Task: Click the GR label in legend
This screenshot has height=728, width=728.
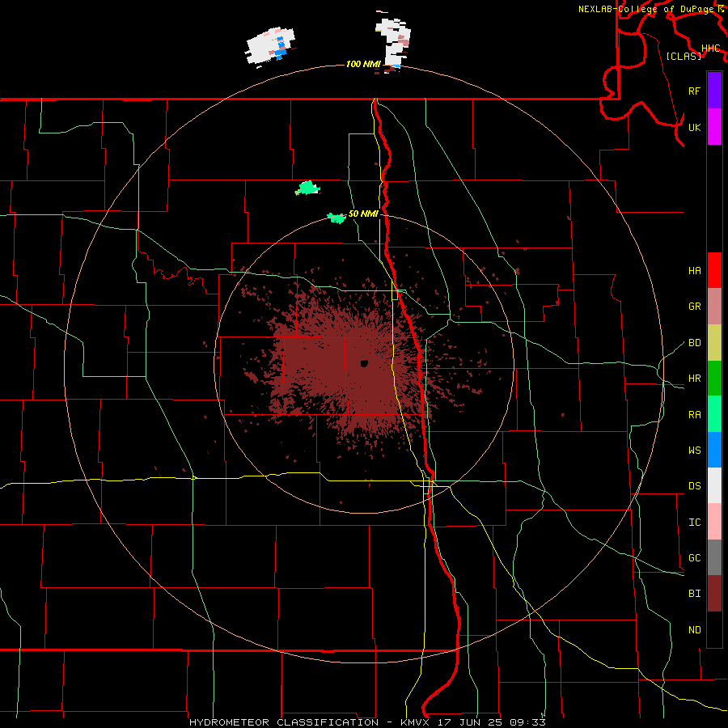Action: [694, 307]
